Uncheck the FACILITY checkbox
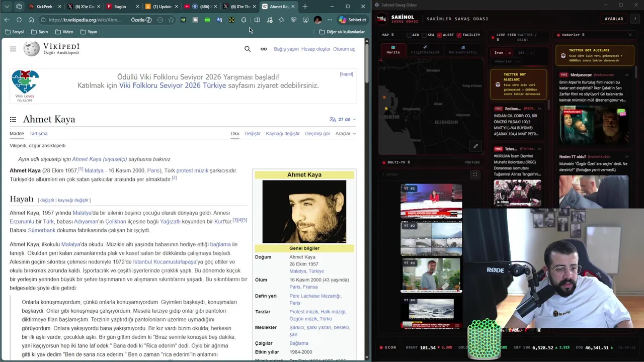 (x=459, y=35)
